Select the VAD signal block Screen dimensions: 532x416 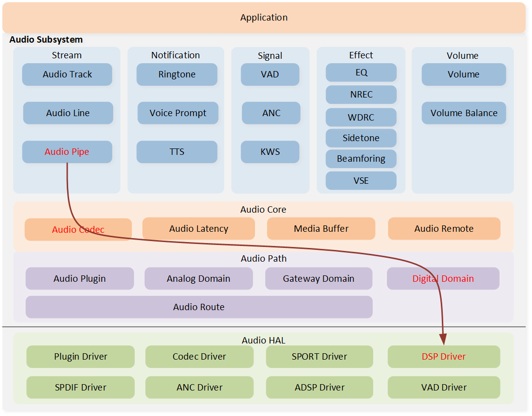tap(270, 74)
